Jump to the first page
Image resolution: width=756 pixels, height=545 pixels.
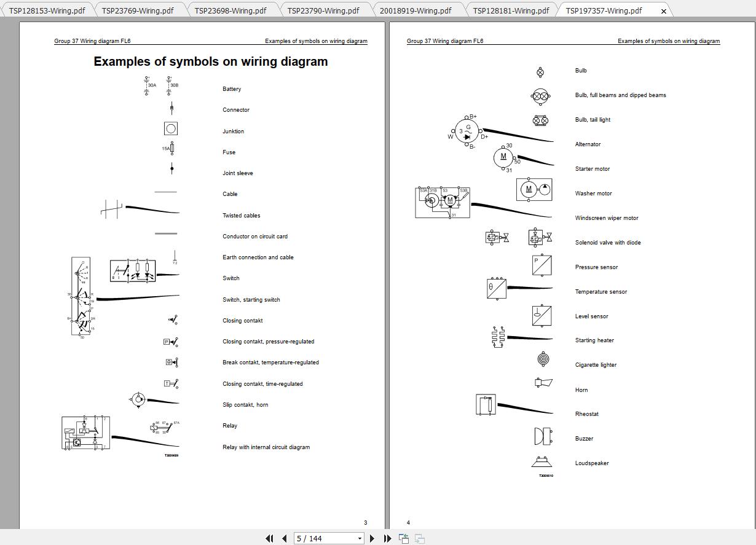270,538
